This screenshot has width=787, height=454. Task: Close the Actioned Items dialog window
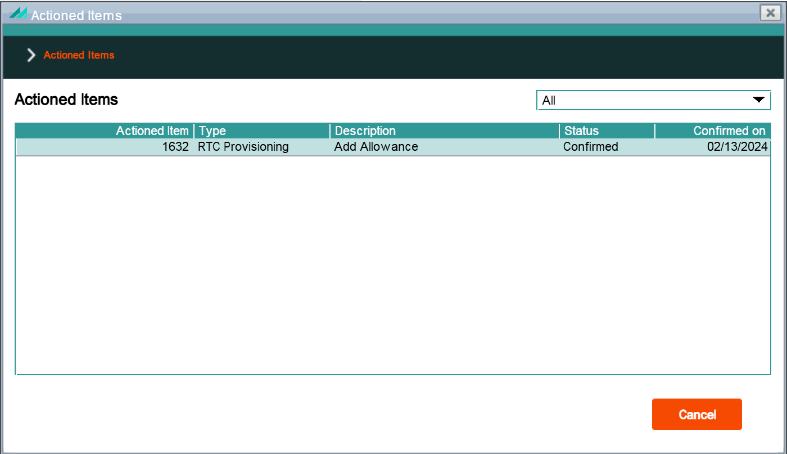click(x=770, y=13)
